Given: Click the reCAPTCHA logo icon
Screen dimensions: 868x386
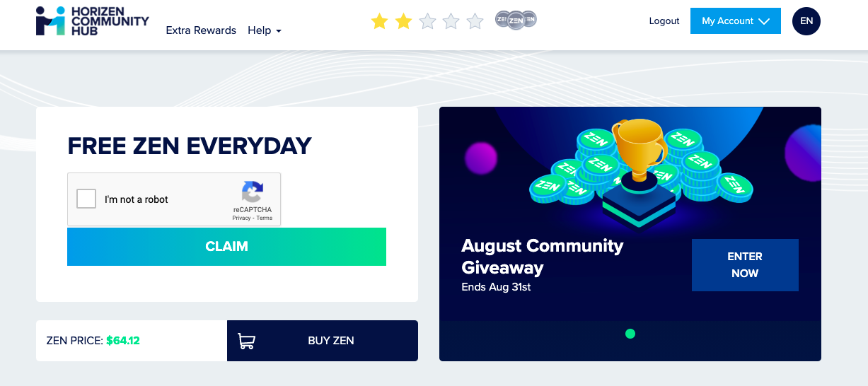Looking at the screenshot, I should (x=253, y=192).
